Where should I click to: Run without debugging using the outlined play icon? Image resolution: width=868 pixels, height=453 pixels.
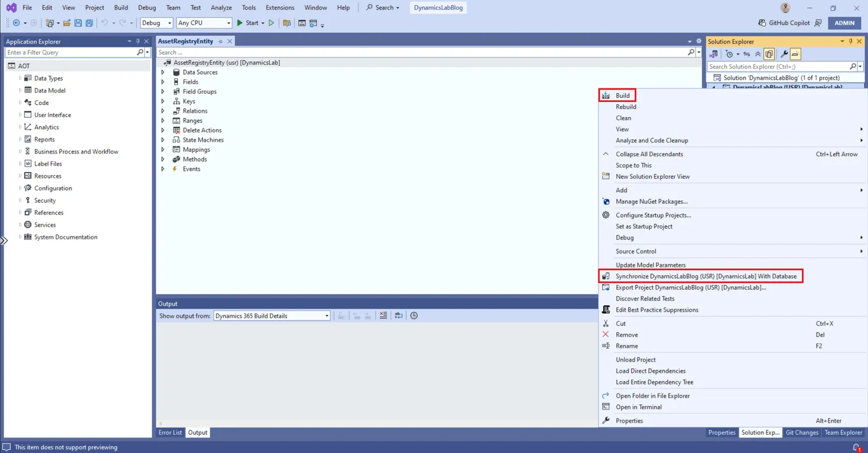point(271,23)
